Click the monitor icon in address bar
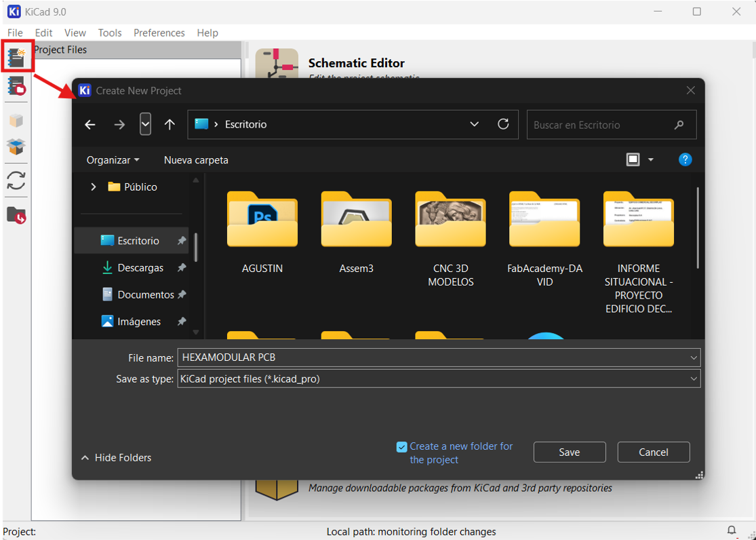 [x=201, y=124]
